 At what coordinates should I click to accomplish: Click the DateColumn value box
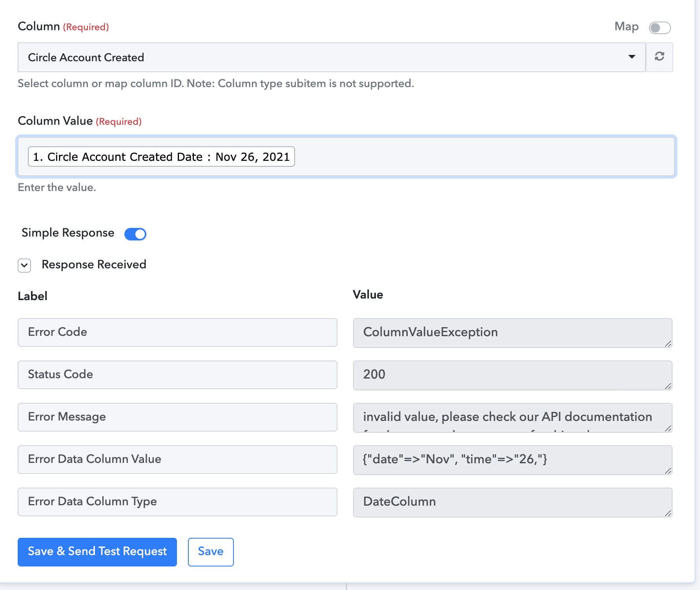tap(512, 502)
